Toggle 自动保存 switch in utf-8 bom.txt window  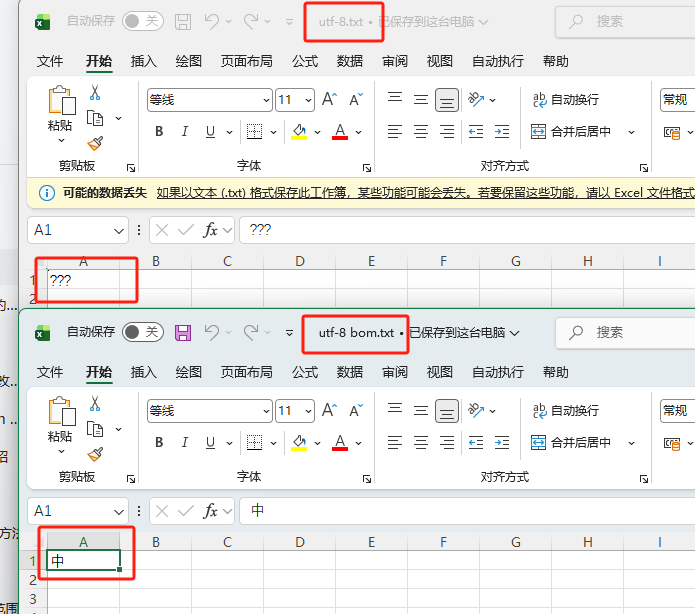point(142,332)
